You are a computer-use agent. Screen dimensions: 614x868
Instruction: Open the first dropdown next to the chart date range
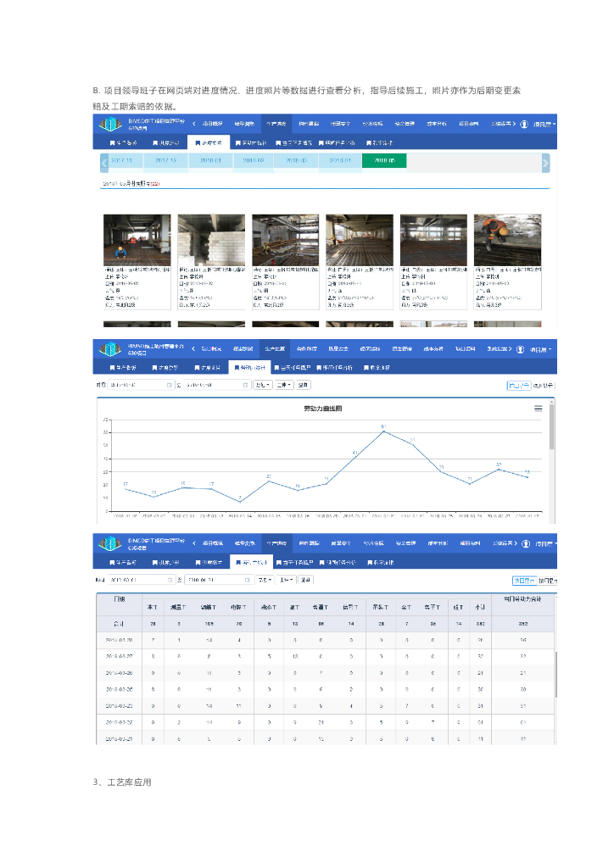(x=263, y=385)
